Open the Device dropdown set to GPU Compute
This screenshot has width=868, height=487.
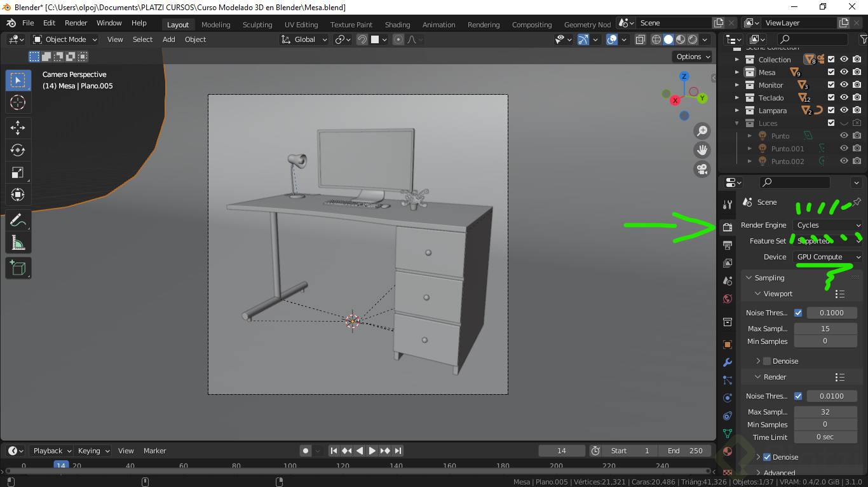tap(828, 257)
